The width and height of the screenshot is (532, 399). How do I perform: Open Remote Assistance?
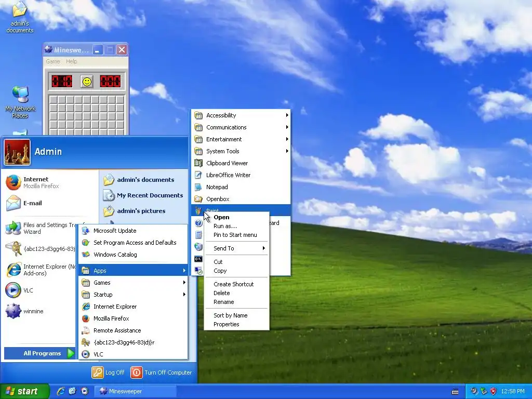click(133, 330)
